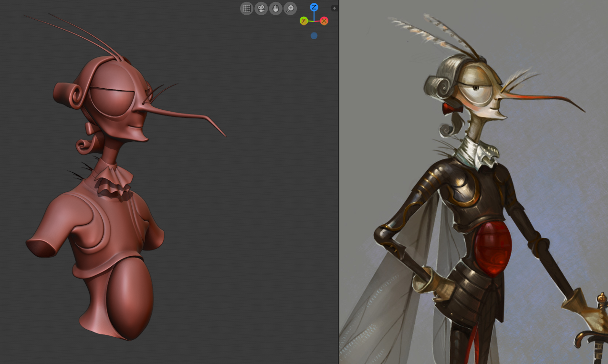Snap view to blue Z axis

pyautogui.click(x=314, y=7)
